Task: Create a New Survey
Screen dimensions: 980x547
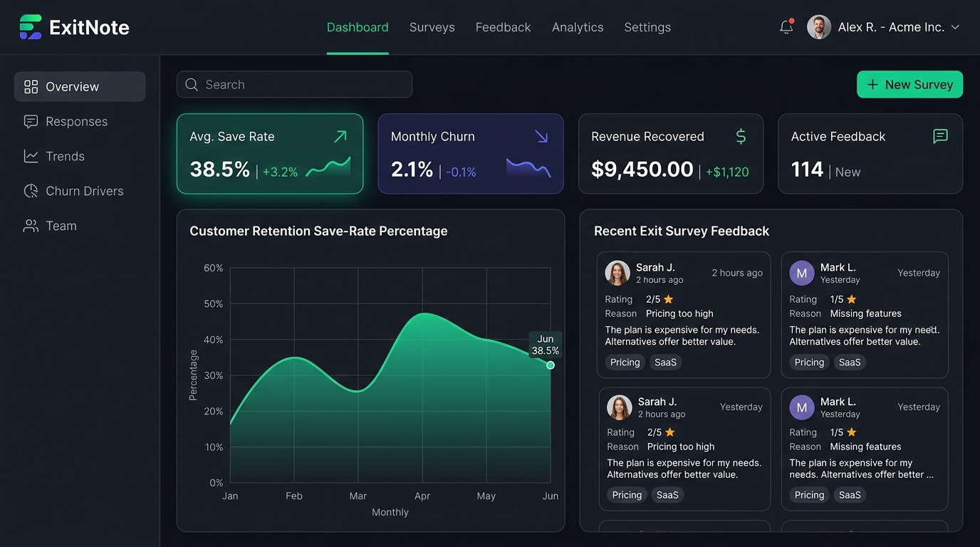Action: [x=909, y=84]
